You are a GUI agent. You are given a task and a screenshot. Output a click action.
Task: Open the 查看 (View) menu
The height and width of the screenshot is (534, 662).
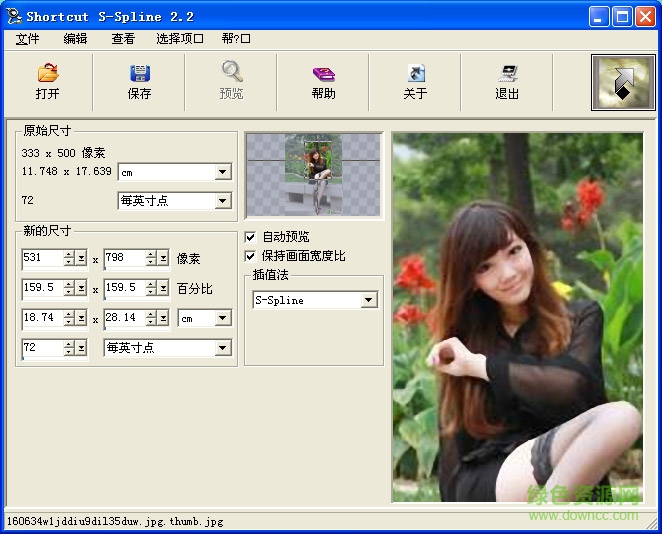coord(123,39)
